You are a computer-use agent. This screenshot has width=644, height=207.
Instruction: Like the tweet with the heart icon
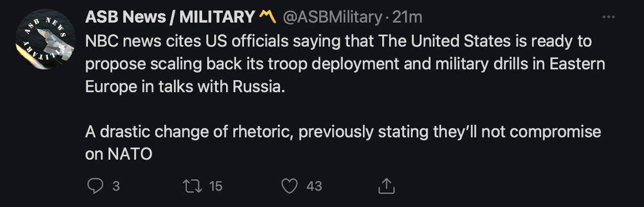(x=289, y=186)
